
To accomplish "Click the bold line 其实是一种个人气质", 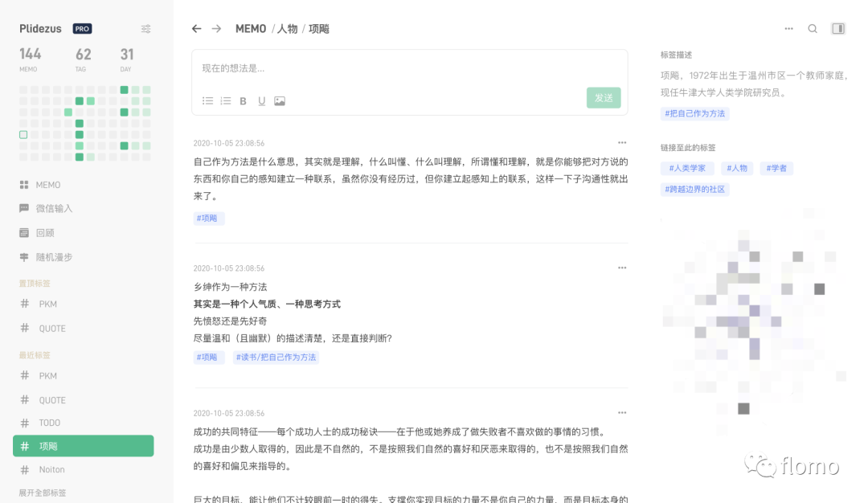I will tap(267, 304).
